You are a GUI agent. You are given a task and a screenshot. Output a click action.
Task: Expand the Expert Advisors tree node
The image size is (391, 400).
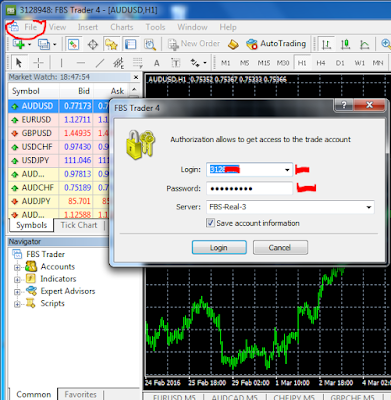click(x=17, y=292)
